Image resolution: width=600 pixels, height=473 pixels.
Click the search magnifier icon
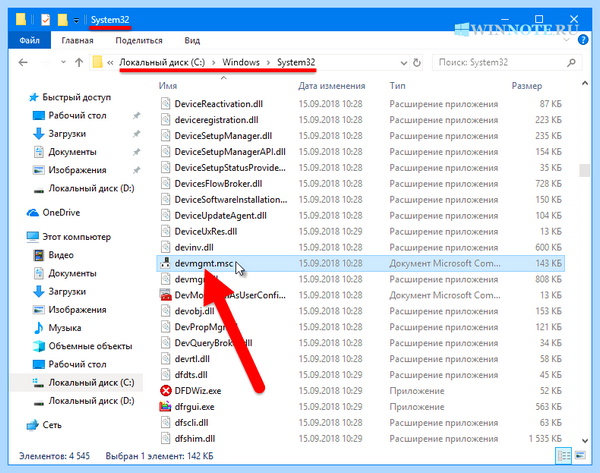click(571, 62)
